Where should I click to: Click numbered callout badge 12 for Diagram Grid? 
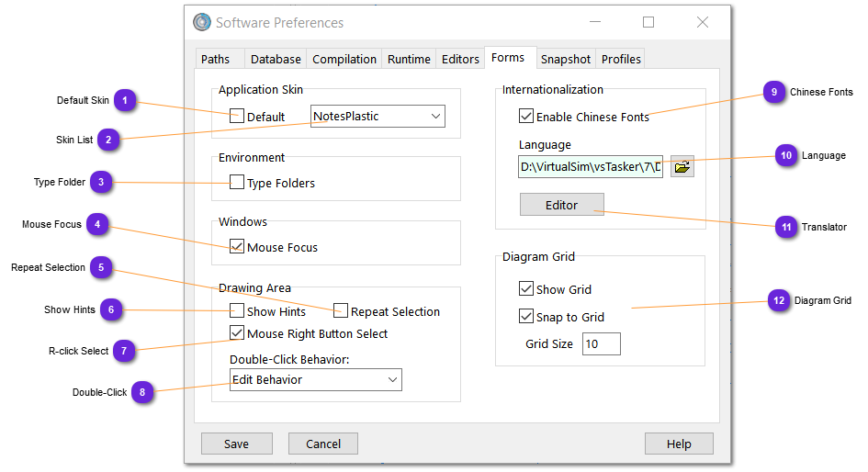779,300
